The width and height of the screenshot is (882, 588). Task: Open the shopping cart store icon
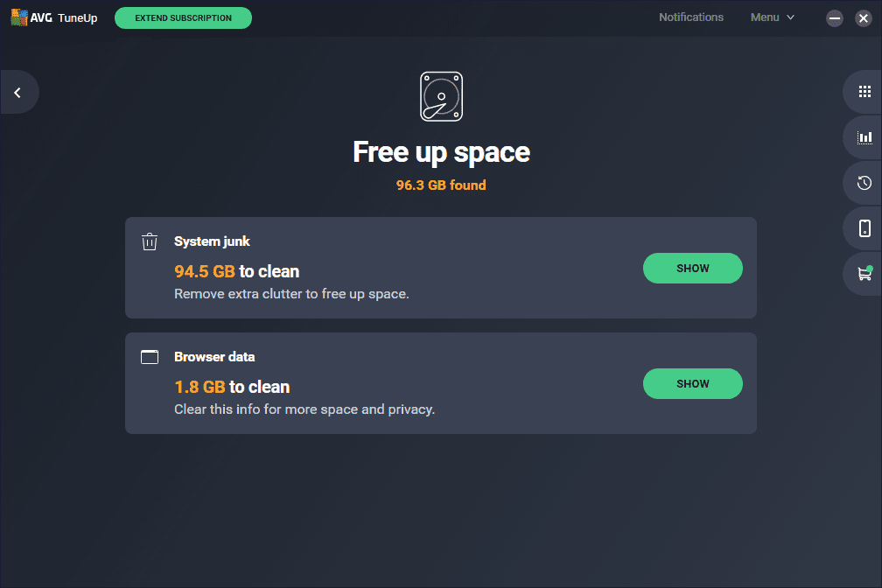point(864,274)
